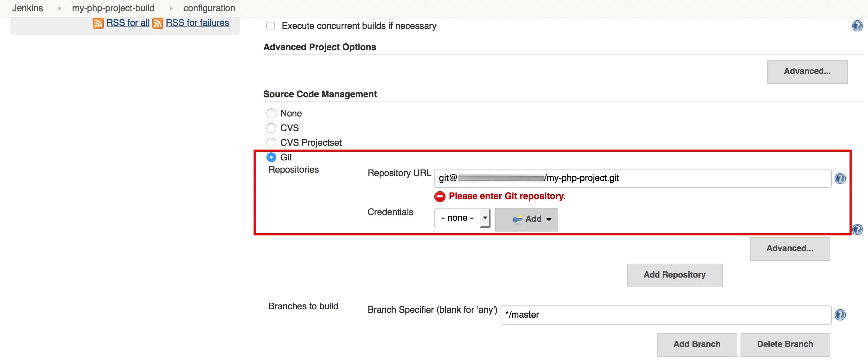
Task: Click help icon below the Credentials row
Action: click(x=857, y=229)
